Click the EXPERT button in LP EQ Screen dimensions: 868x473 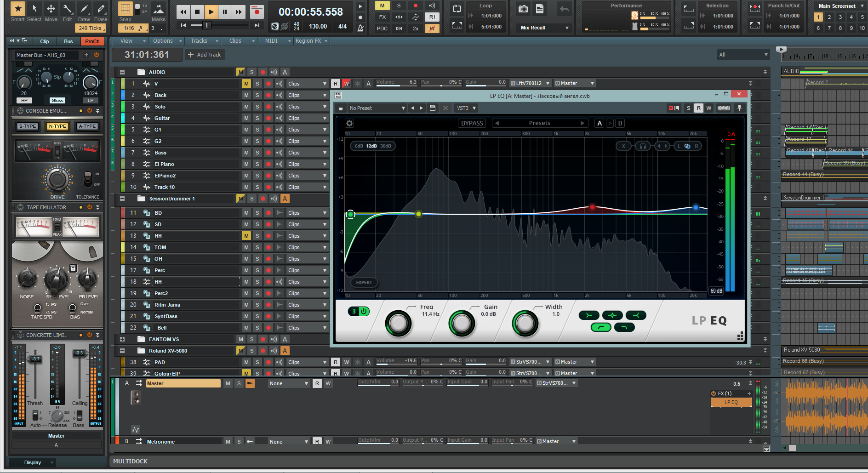tap(364, 283)
